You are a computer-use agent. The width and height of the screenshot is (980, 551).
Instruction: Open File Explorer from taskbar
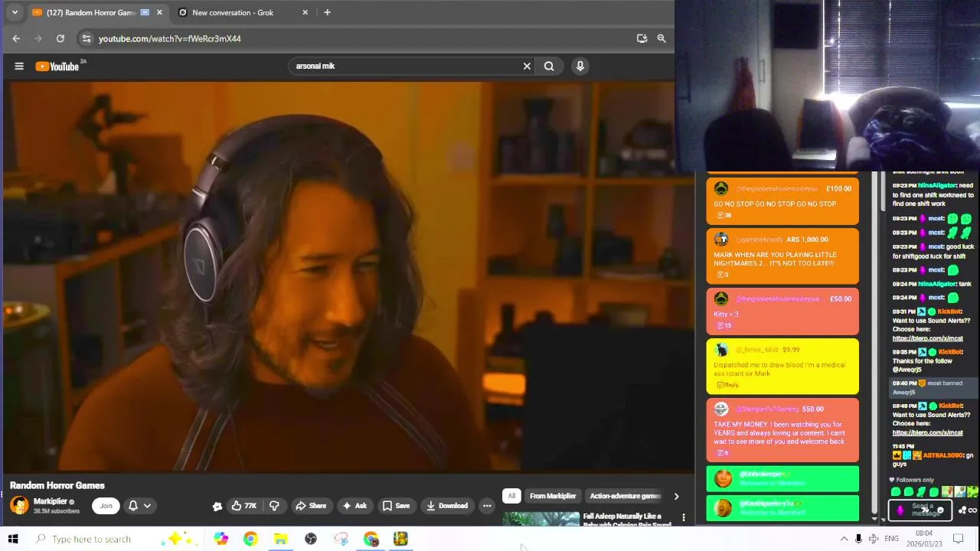pos(281,539)
